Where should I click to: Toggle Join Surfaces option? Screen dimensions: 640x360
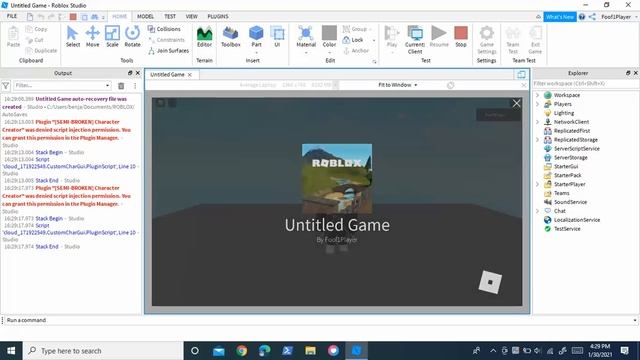click(168, 51)
